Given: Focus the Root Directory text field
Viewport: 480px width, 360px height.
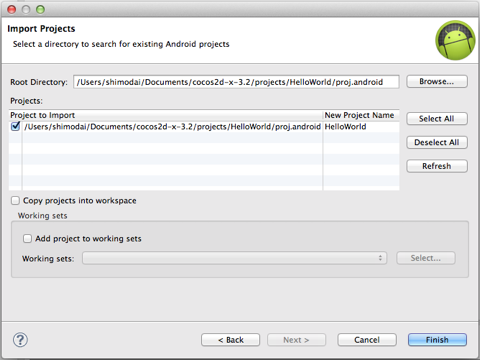Looking at the screenshot, I should [x=236, y=82].
